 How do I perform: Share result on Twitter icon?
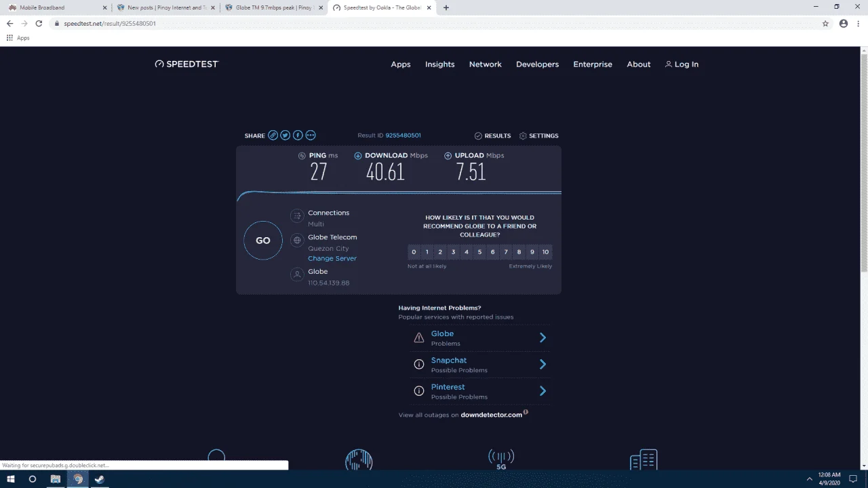(x=285, y=136)
